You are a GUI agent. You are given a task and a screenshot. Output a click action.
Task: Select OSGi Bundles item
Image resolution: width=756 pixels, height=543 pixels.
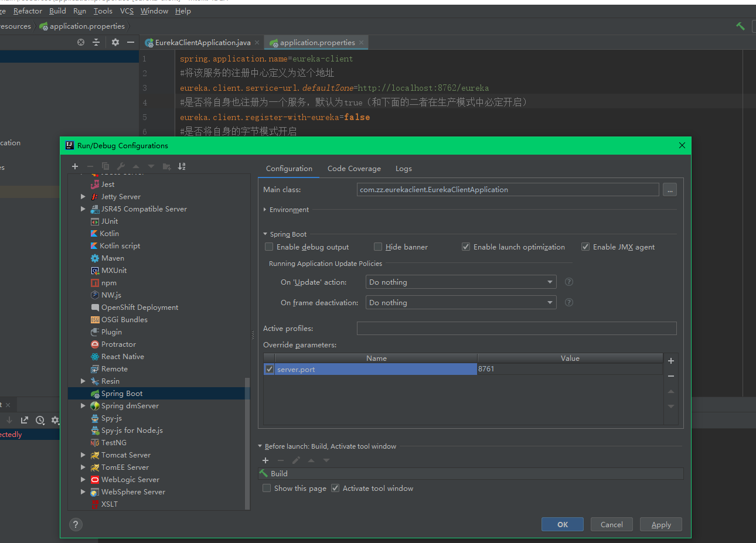[124, 320]
